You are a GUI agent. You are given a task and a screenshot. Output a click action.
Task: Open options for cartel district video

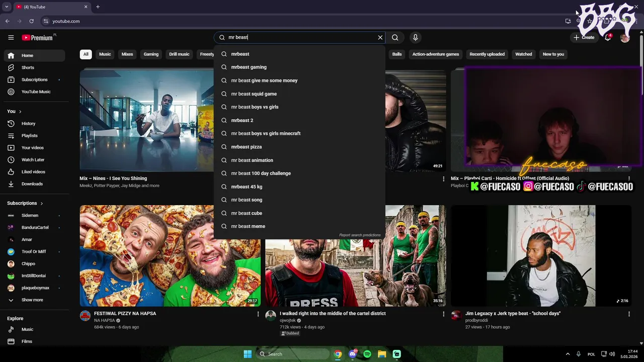click(x=443, y=314)
